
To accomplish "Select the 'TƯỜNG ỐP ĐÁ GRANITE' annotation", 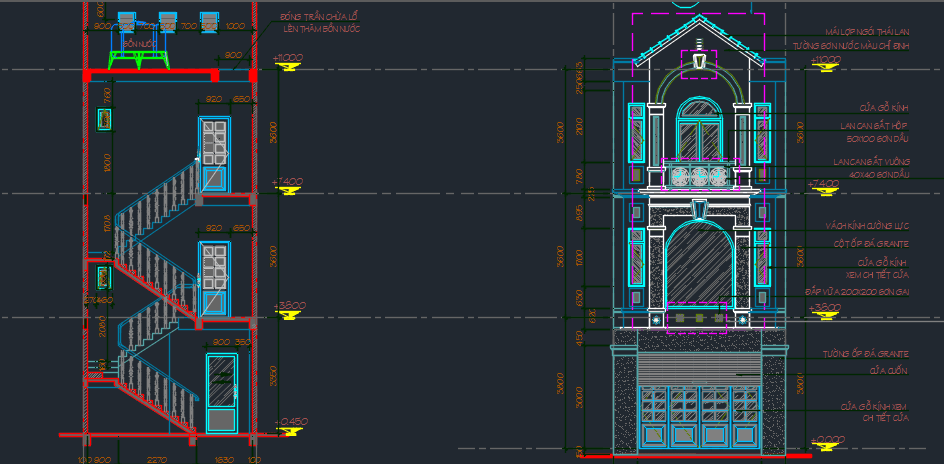I will [x=866, y=354].
